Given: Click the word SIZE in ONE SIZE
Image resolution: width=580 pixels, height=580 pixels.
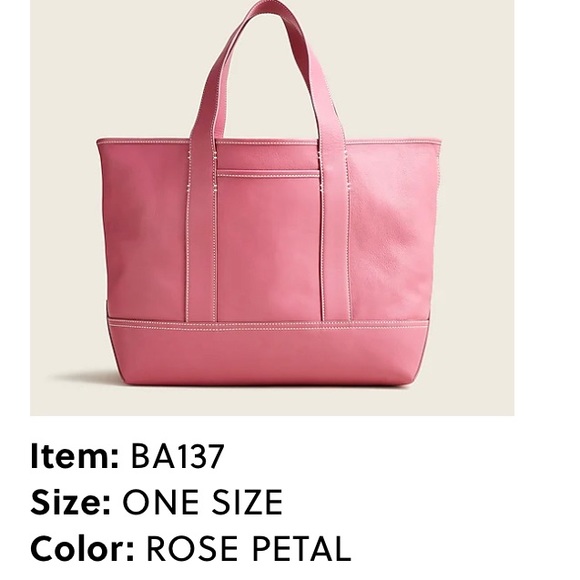Looking at the screenshot, I should click(247, 502).
